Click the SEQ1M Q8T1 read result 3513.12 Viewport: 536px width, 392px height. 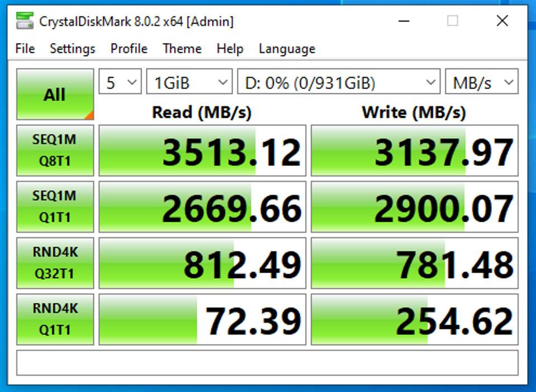pyautogui.click(x=202, y=151)
